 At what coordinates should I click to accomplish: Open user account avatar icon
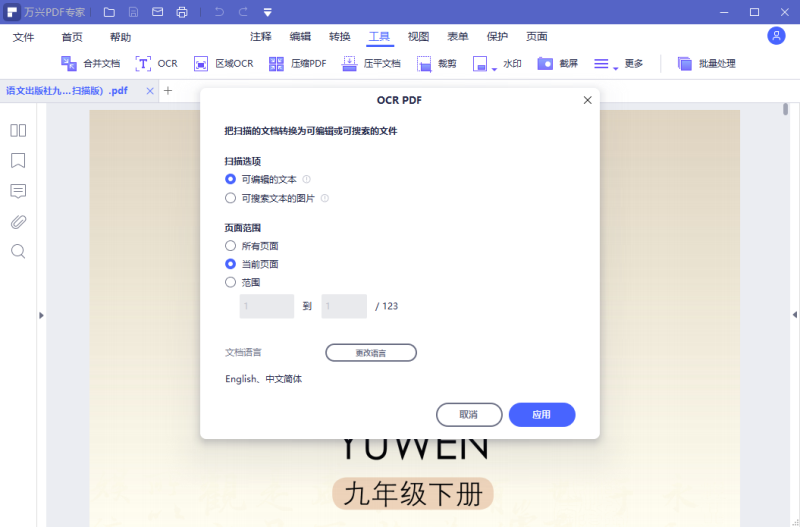click(776, 36)
